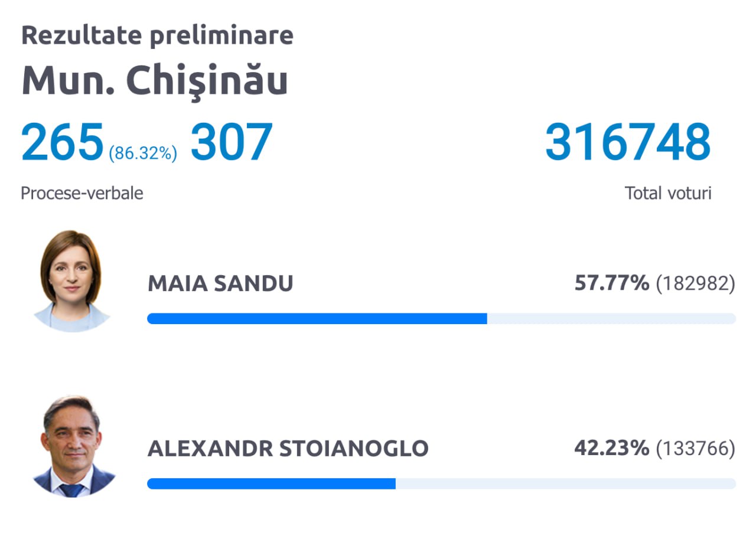Click the Mun. Chişinău heading

click(x=155, y=81)
